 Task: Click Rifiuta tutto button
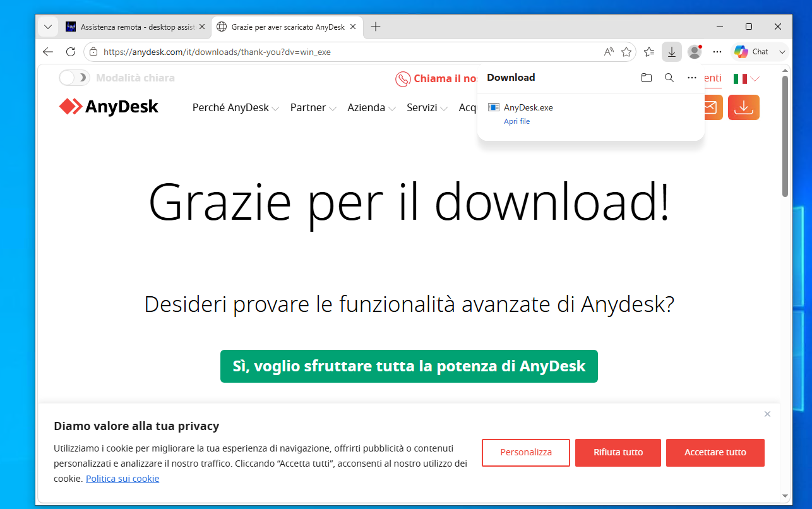pyautogui.click(x=618, y=453)
